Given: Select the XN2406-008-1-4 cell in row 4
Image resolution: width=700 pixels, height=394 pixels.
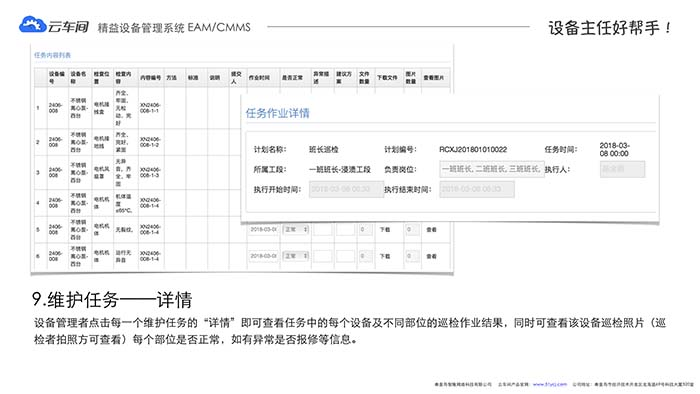Looking at the screenshot, I should pos(150,203).
